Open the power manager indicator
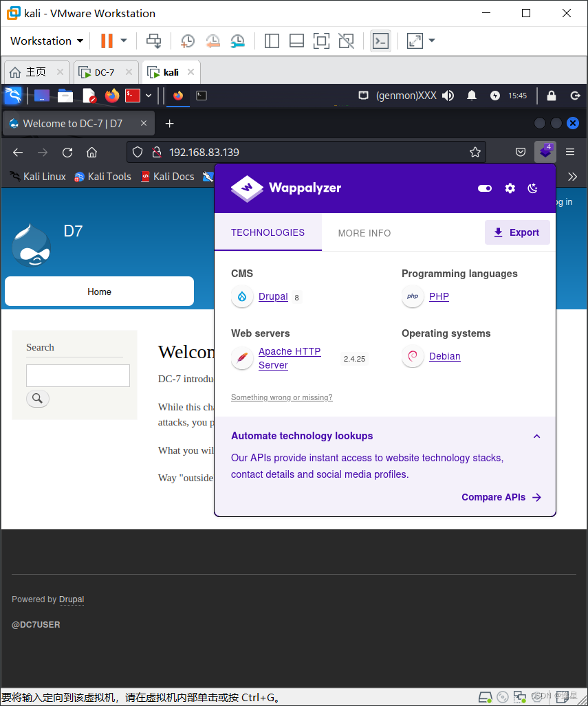The image size is (588, 706). (x=495, y=96)
